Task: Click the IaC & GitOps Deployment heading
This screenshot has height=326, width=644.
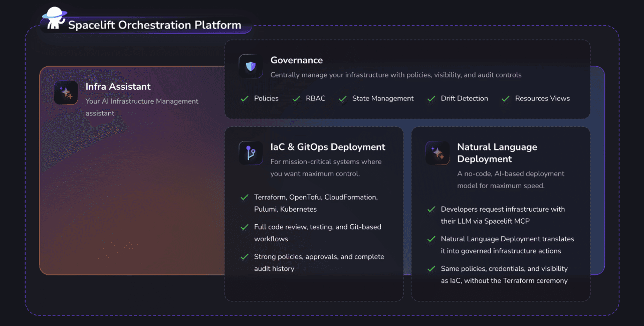Action: click(x=328, y=147)
